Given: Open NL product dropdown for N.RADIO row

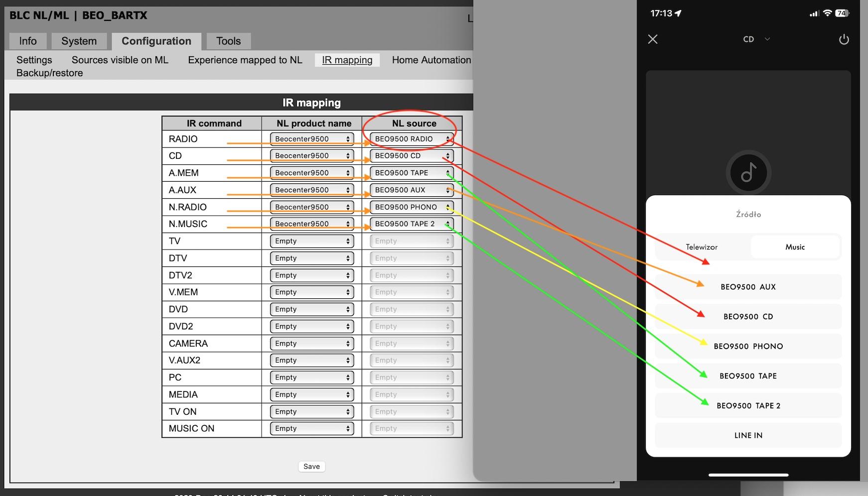Looking at the screenshot, I should (x=312, y=207).
